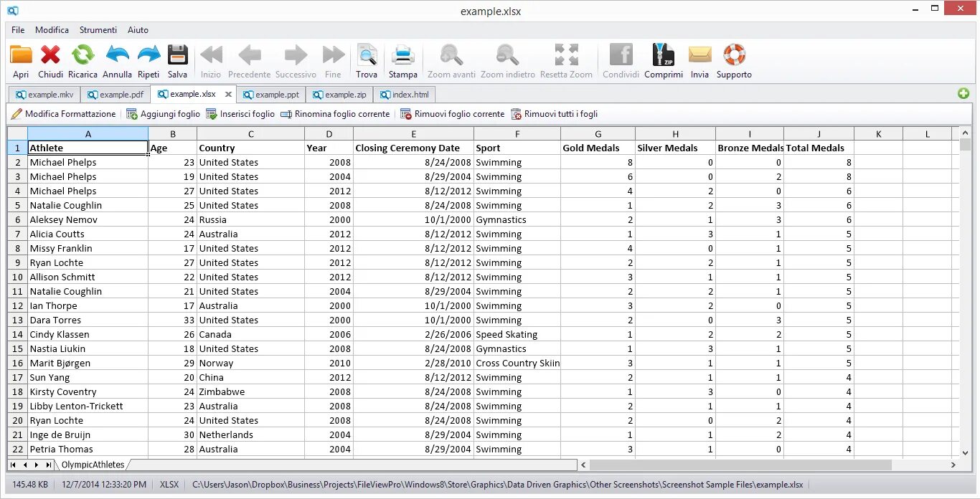Print with the Stampa icon

coord(402,54)
